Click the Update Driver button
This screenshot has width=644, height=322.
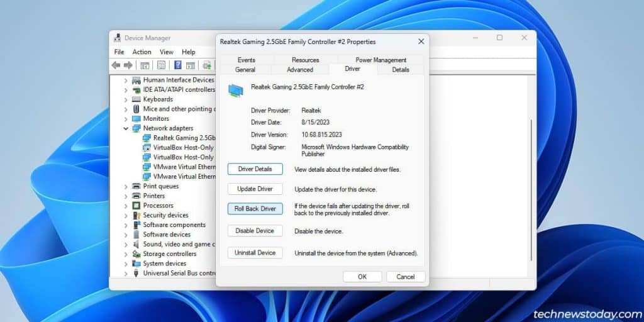[255, 189]
